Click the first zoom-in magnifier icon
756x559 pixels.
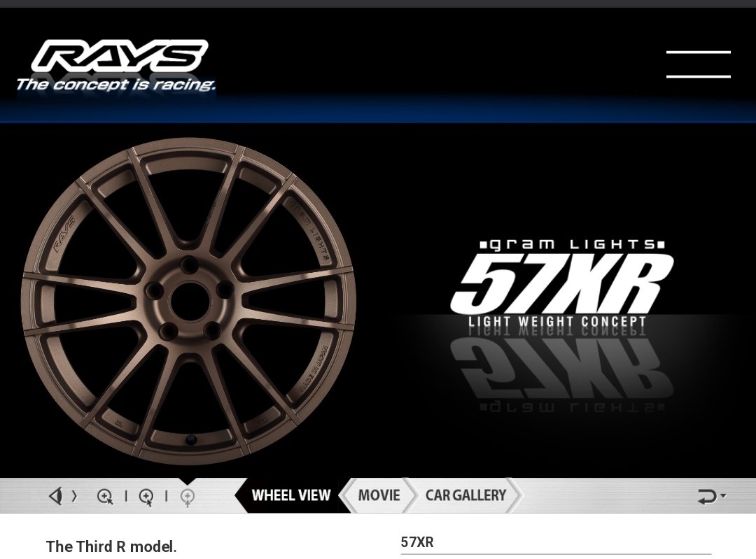pyautogui.click(x=104, y=496)
